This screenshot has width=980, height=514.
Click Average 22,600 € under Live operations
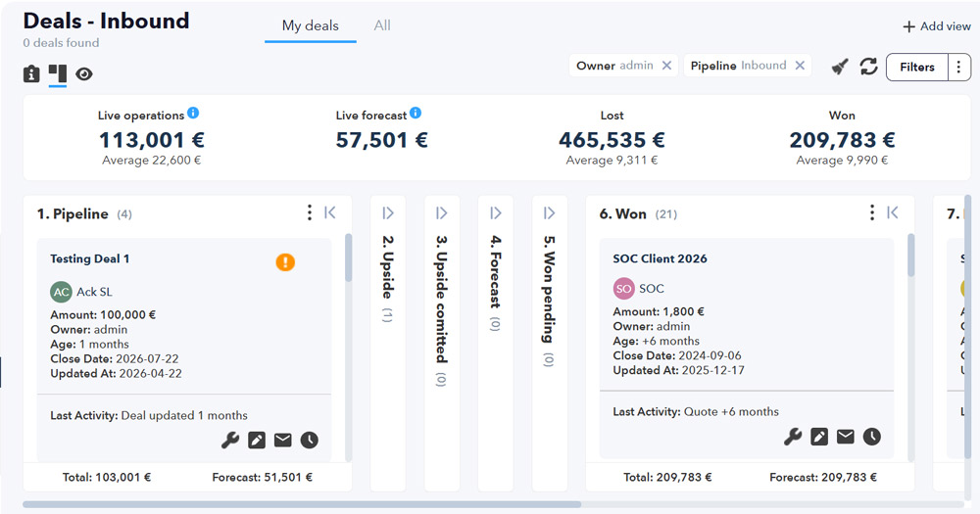[151, 160]
